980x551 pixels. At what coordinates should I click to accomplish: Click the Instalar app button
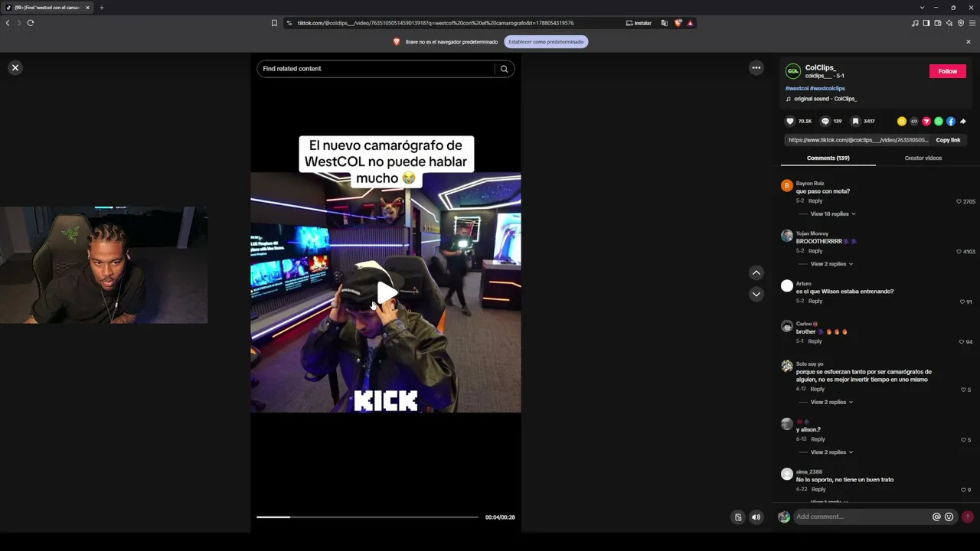tap(639, 23)
